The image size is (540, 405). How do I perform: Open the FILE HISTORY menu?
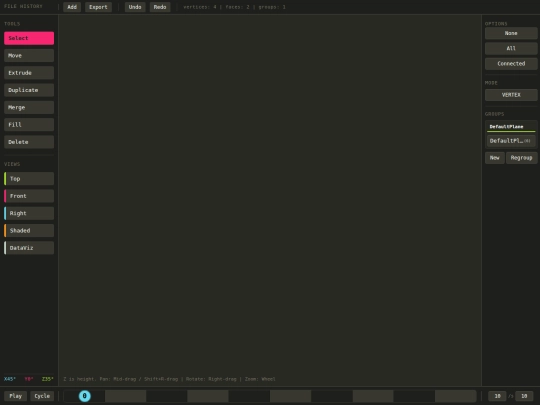click(x=23, y=6)
